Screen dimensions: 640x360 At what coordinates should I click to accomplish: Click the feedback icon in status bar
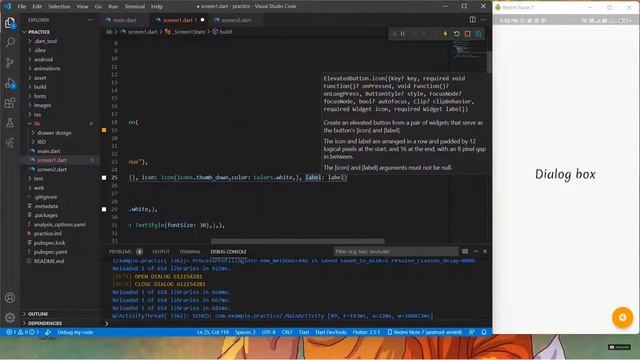click(x=472, y=332)
